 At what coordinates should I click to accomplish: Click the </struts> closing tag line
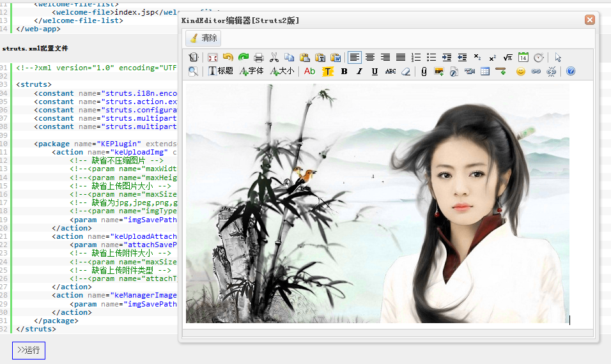(36, 329)
